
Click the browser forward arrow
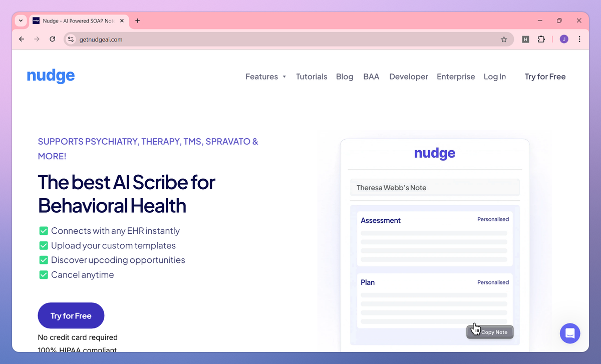click(37, 39)
